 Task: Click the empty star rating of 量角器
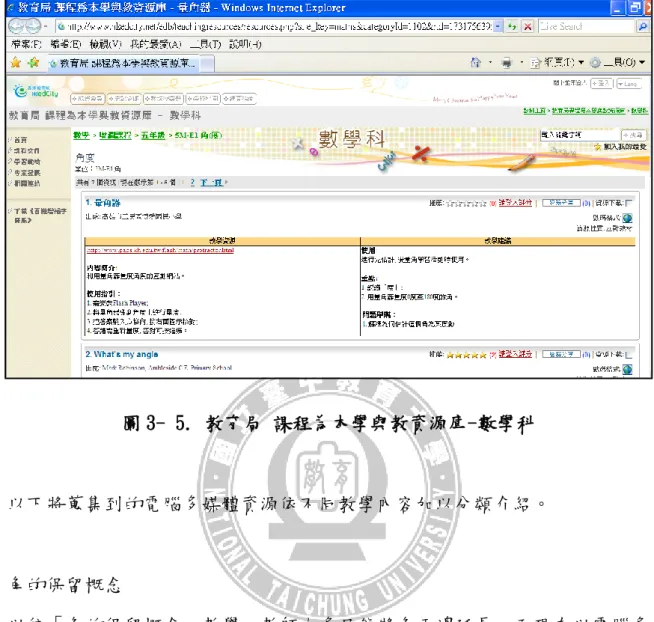click(466, 204)
